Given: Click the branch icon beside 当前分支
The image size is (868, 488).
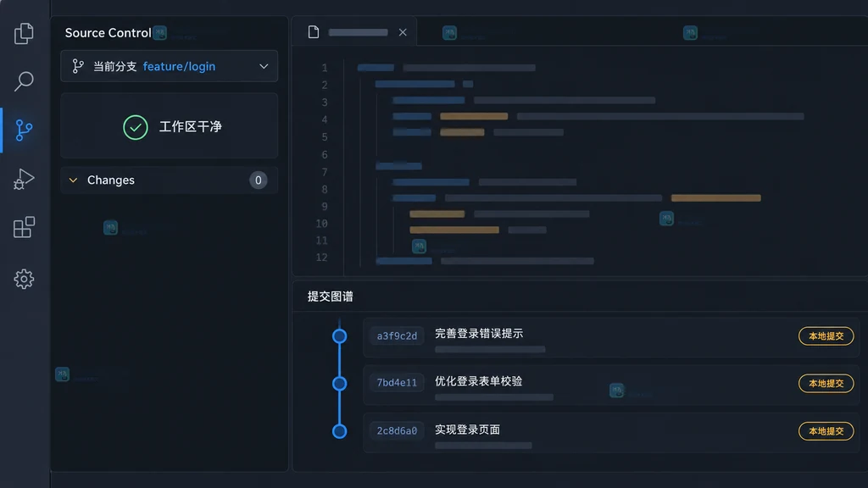Looking at the screenshot, I should (x=78, y=66).
